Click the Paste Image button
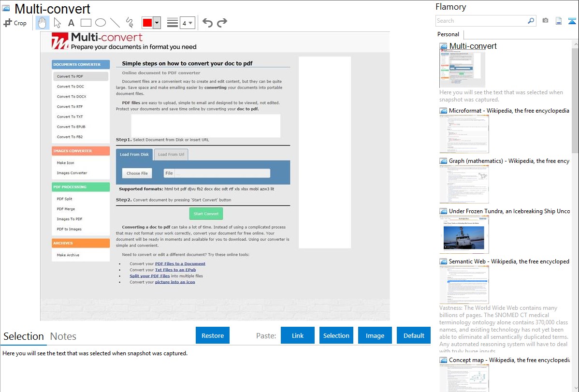This screenshot has width=579, height=392. click(375, 335)
